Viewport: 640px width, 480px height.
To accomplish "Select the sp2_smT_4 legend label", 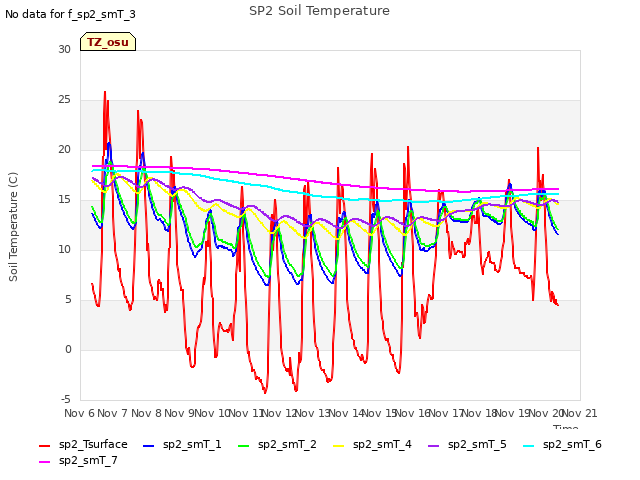I will [x=382, y=444].
